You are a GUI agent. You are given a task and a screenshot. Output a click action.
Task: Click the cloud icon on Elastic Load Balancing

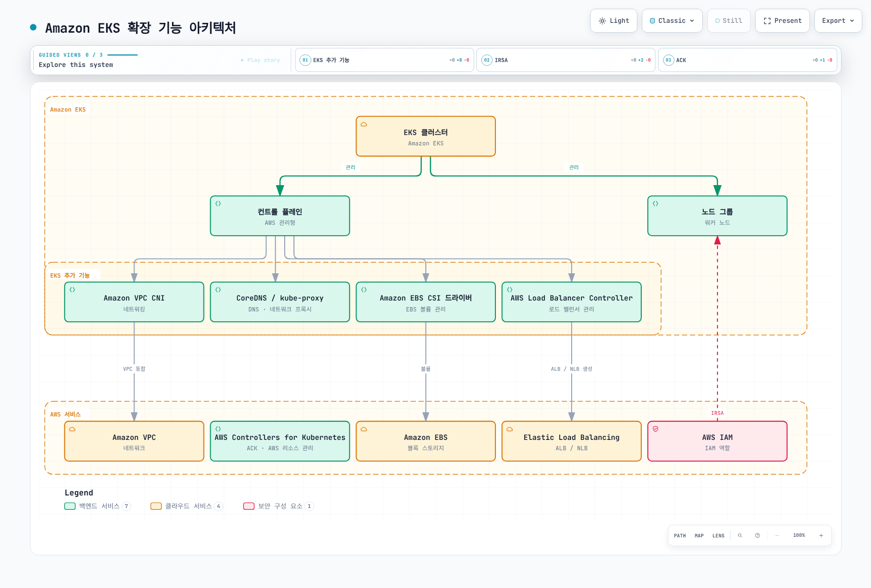click(510, 429)
